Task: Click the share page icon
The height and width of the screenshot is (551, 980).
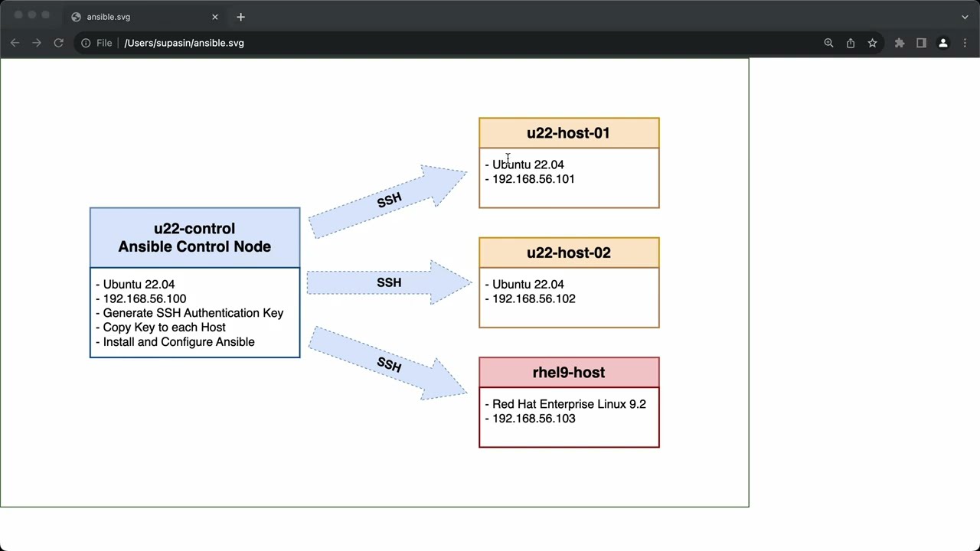Action: tap(851, 43)
